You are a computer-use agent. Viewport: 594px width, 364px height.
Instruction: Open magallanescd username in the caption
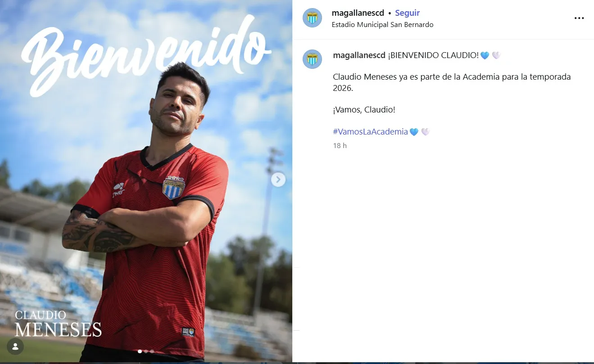[359, 55]
